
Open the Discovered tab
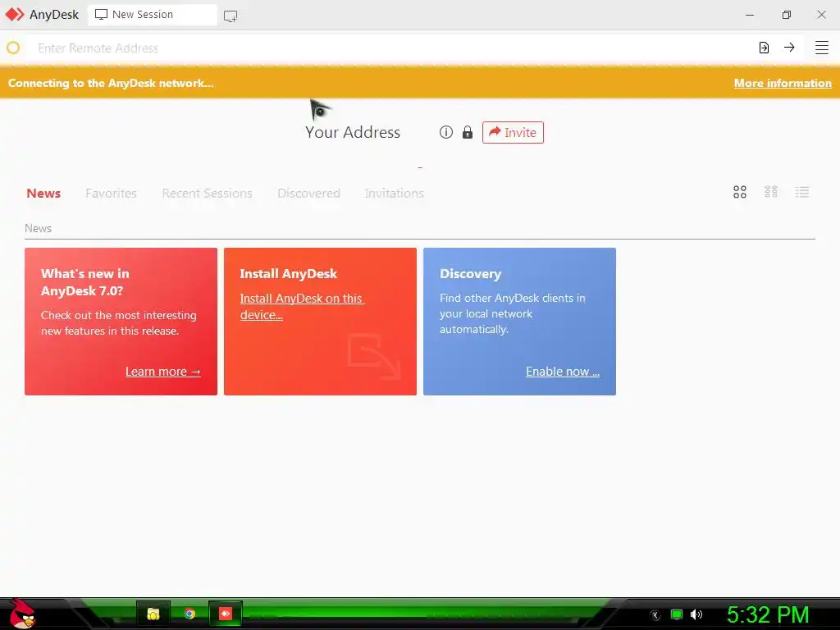click(x=308, y=193)
